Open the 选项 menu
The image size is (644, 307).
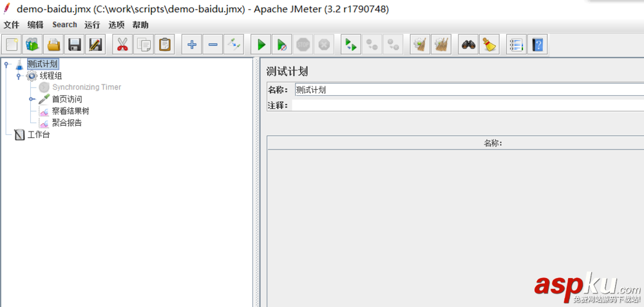(116, 25)
